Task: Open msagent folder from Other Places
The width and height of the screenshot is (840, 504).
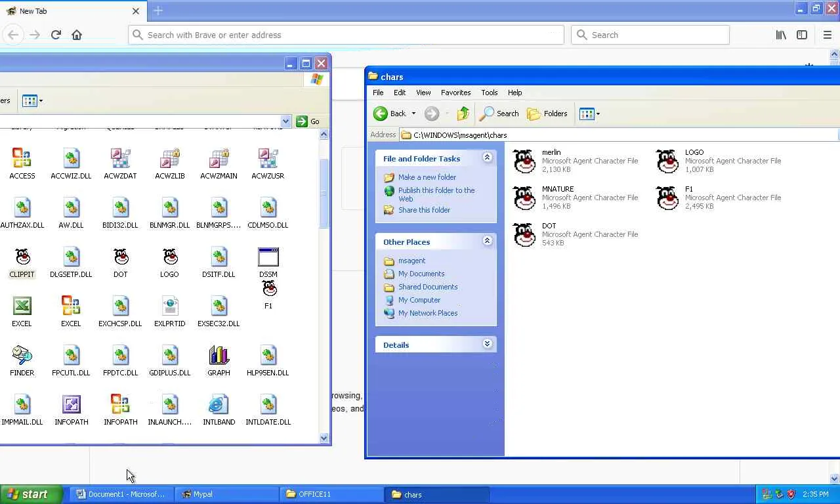Action: click(x=411, y=261)
